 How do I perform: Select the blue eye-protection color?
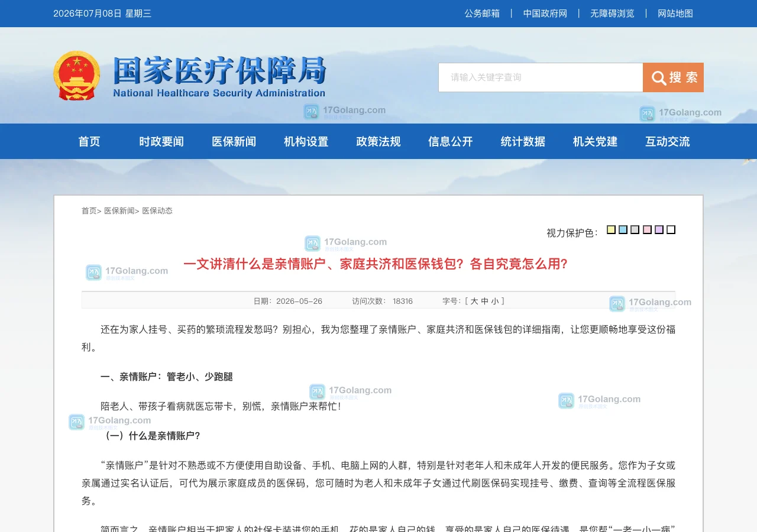[x=623, y=229]
